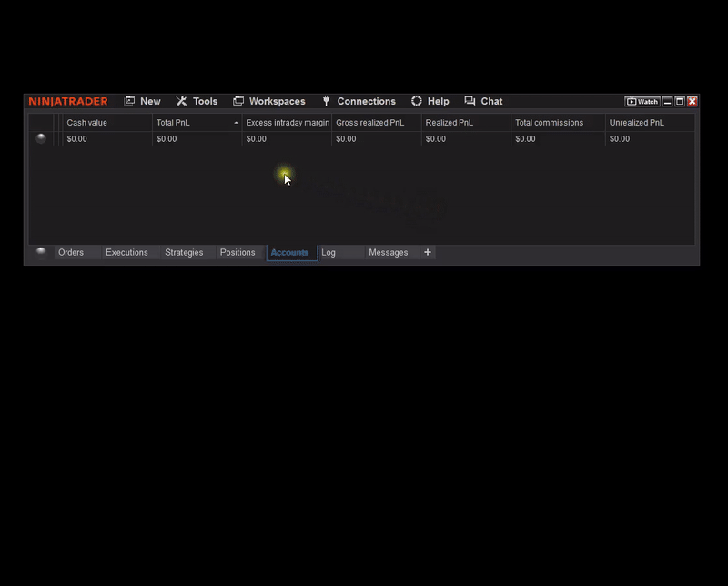
Task: Go to the Positions tab
Action: (238, 252)
